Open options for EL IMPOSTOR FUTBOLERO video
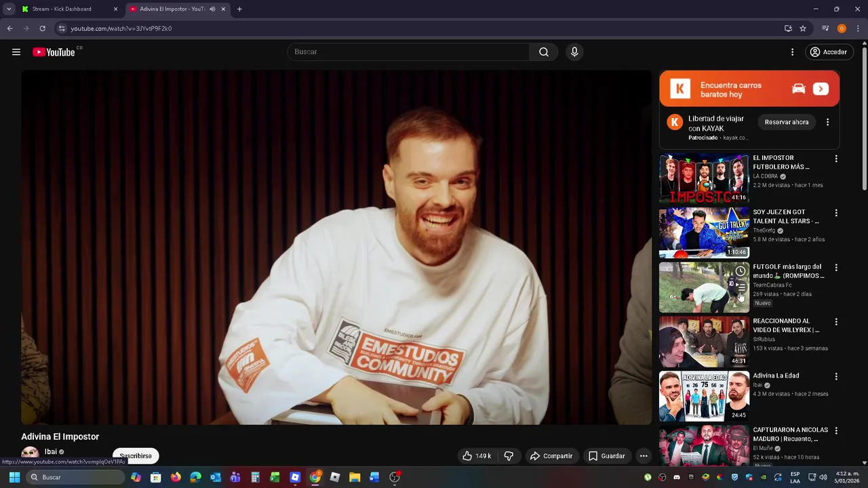Image resolution: width=868 pixels, height=488 pixels. pyautogui.click(x=836, y=159)
